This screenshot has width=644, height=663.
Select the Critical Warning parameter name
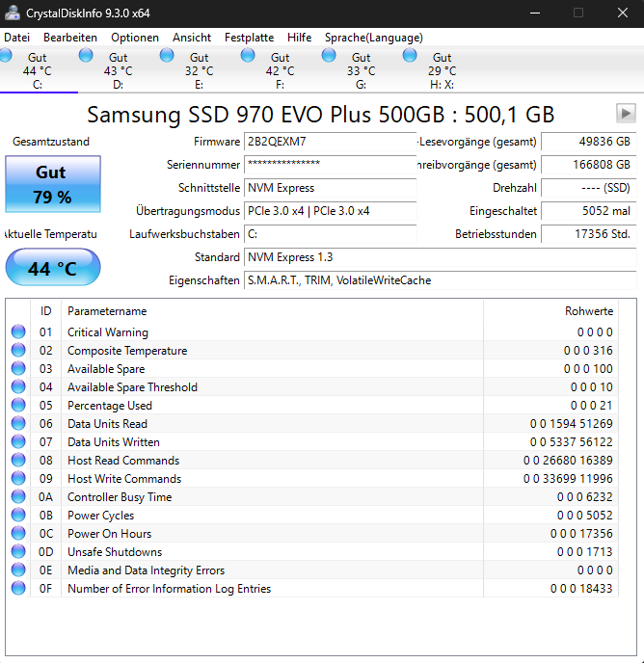click(x=108, y=332)
